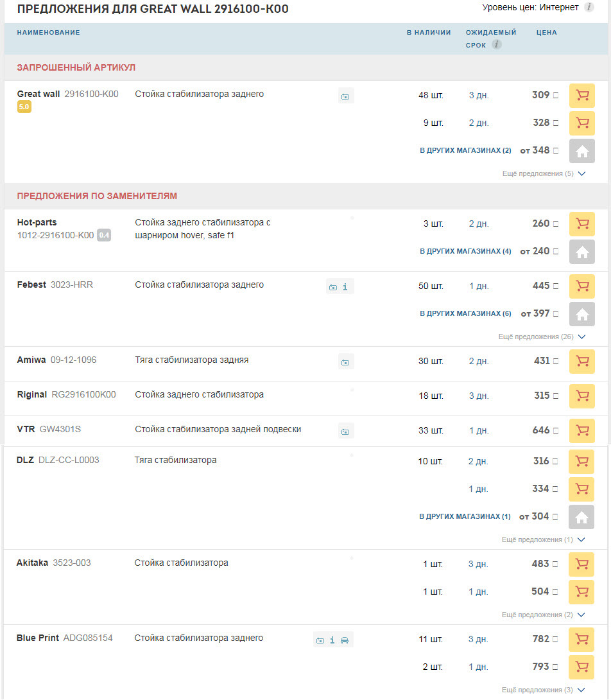Select the Предложения по заменителям section heading
Viewport: 611px width, 700px height.
tap(97, 196)
